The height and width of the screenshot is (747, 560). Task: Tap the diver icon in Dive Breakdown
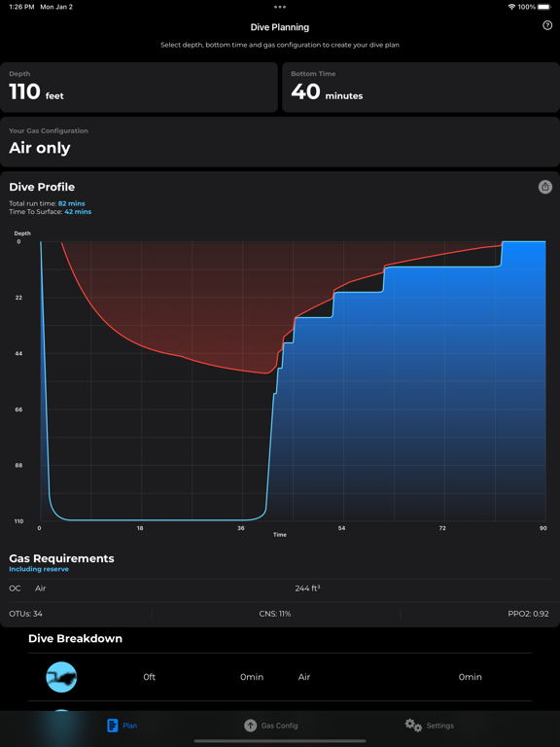click(61, 677)
